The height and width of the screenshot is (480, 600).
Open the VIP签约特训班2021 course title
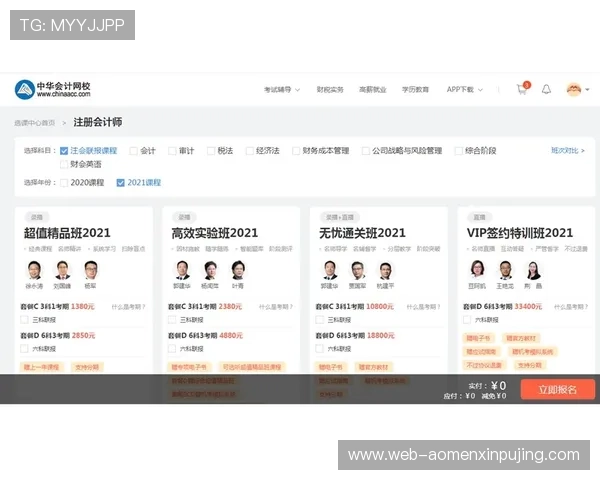pos(520,233)
